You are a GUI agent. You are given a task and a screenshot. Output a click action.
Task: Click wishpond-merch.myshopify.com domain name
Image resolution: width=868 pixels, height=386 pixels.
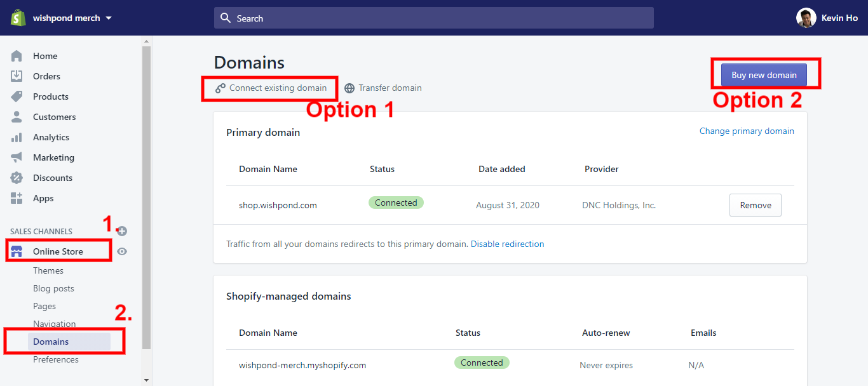click(302, 365)
